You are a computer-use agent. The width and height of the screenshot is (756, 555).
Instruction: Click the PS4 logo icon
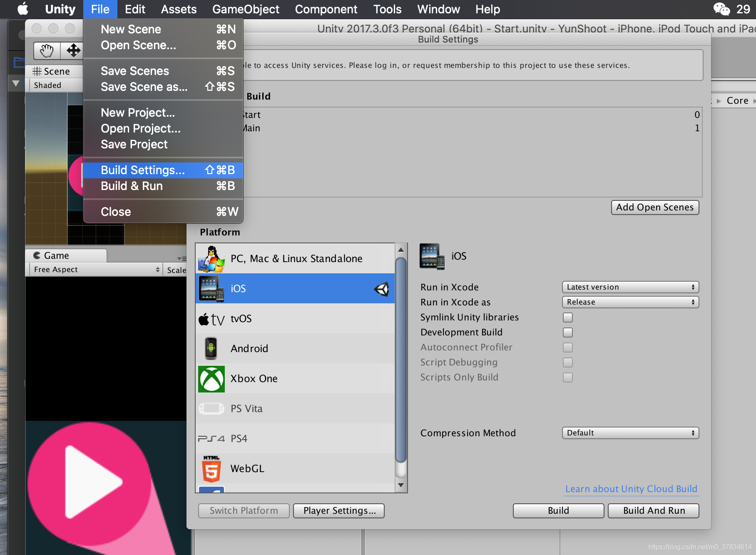211,439
